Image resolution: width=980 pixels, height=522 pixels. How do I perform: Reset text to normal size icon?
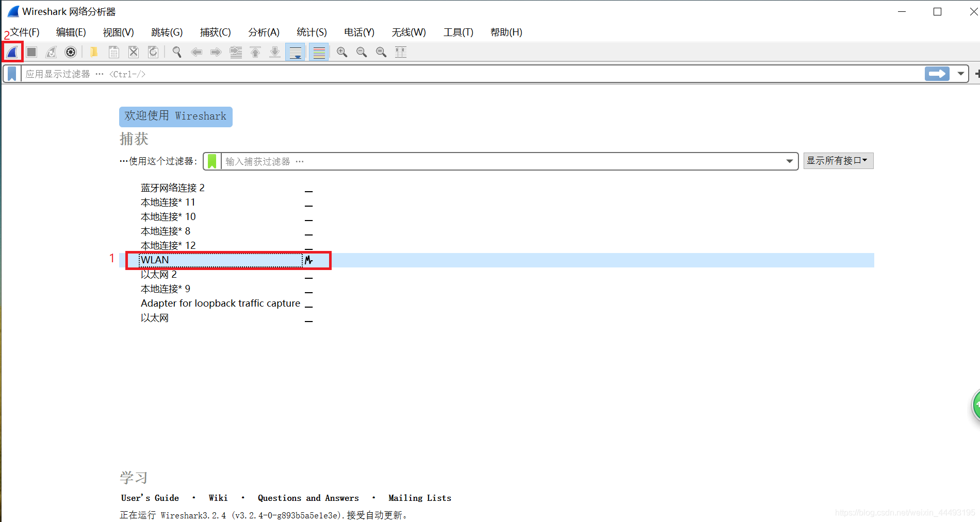pos(381,52)
